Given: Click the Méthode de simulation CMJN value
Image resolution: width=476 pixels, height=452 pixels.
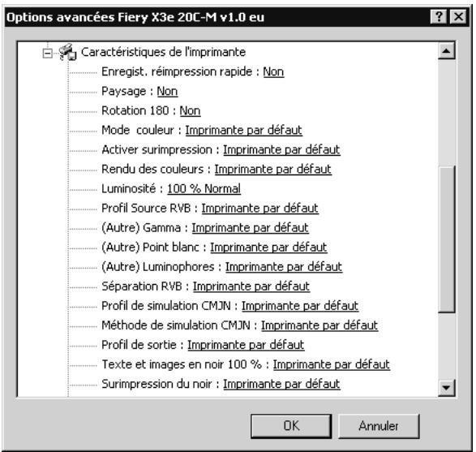Looking at the screenshot, I should [x=319, y=325].
